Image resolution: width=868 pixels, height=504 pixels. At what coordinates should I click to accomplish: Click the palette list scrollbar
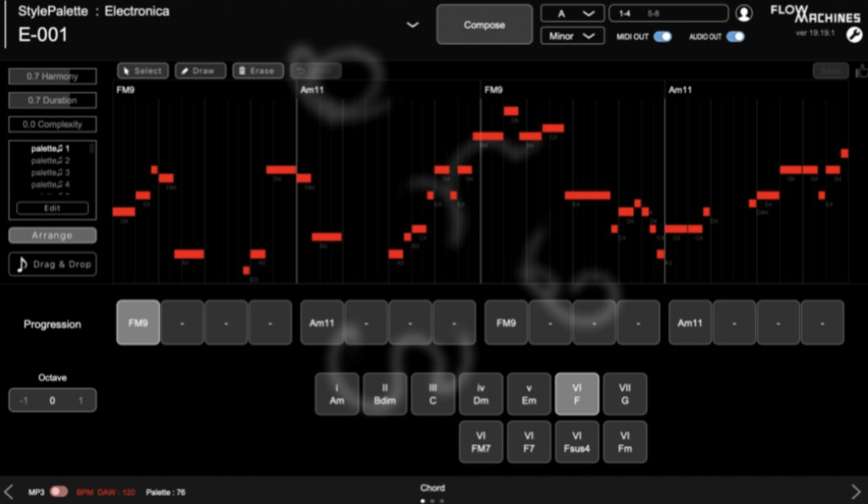coord(92,148)
